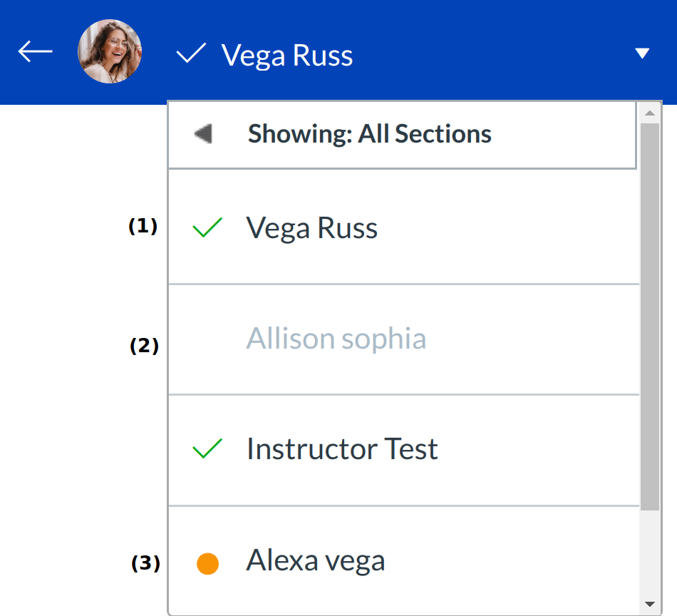Select Allison sophia from the student list
The height and width of the screenshot is (616, 677).
pyautogui.click(x=336, y=339)
